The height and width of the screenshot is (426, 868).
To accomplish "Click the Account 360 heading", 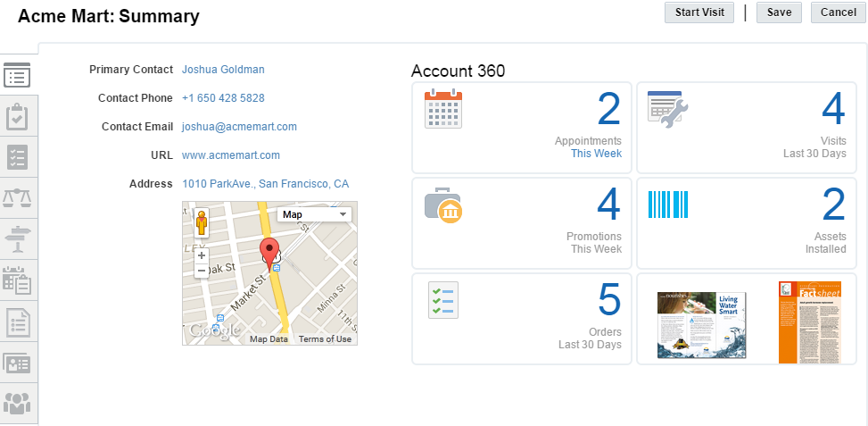I will point(458,71).
